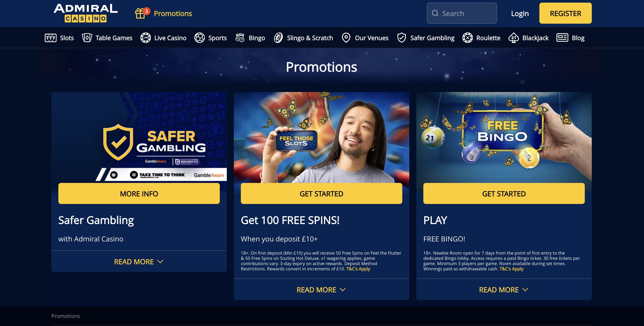Click the Free Bingo promotion image
Screen dimensions: 644x326
[x=504, y=137]
